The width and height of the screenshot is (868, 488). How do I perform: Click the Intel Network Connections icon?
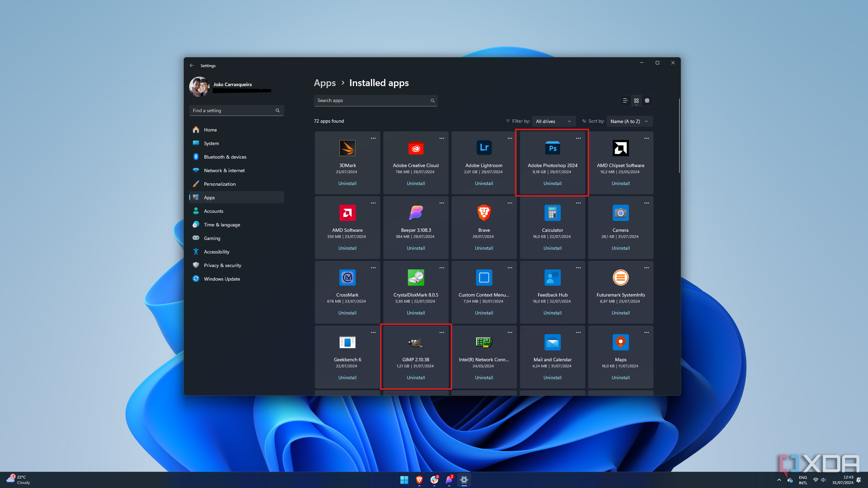click(x=484, y=342)
